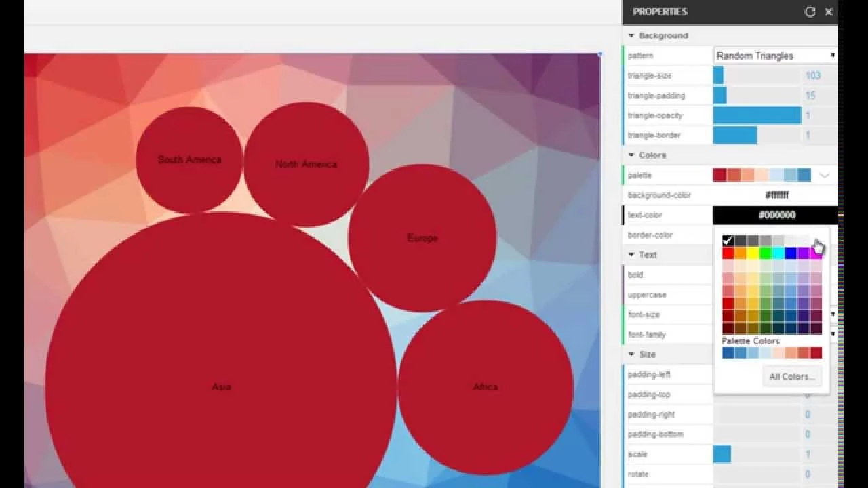This screenshot has width=868, height=488.
Task: Choose the pale peach Palette Colors swatch
Action: pos(778,352)
